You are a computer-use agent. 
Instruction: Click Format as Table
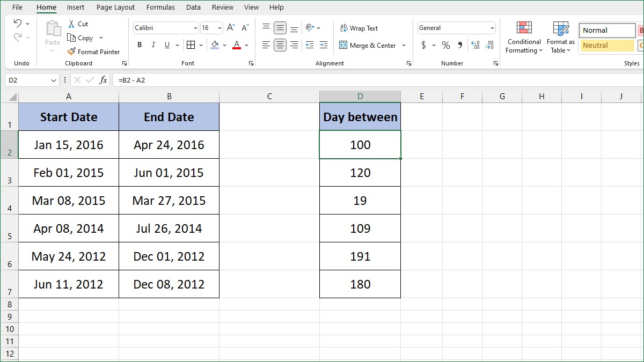pos(560,36)
